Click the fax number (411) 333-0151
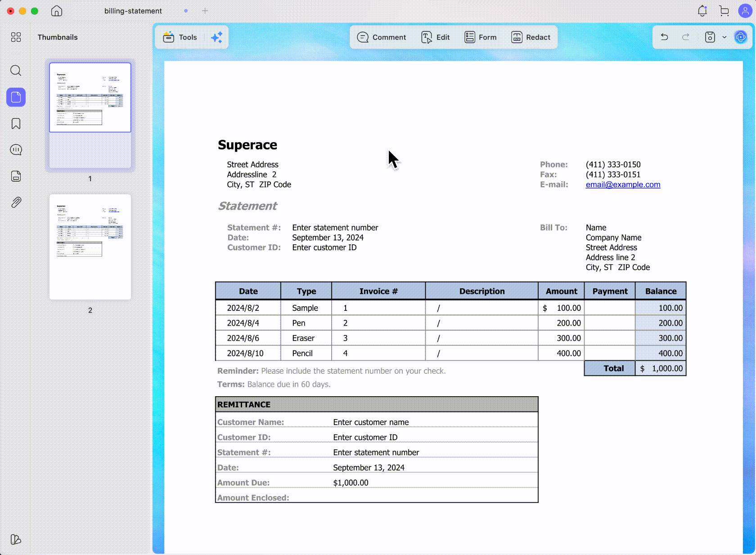Screen dimensions: 756x555 point(613,175)
